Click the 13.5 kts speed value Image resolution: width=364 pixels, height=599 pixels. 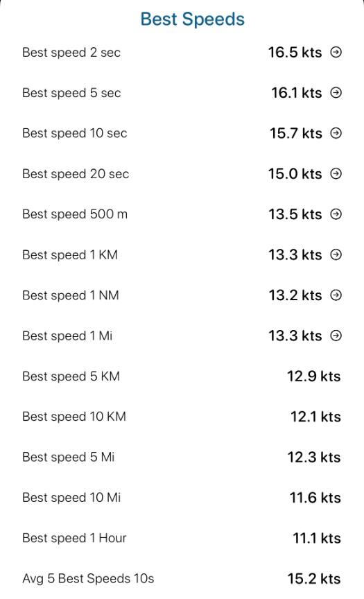tap(295, 214)
